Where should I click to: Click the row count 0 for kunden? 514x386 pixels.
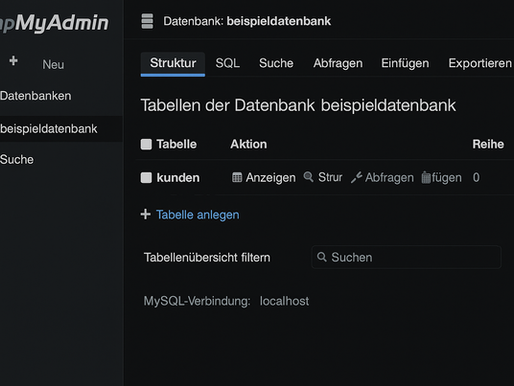coord(476,177)
